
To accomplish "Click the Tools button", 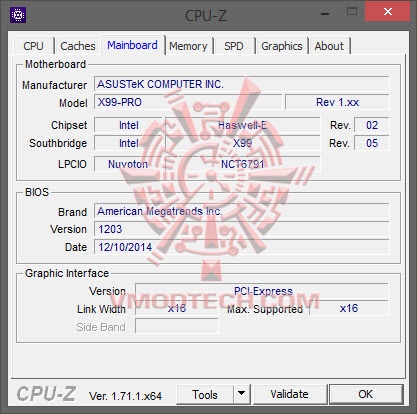I will 205,395.
